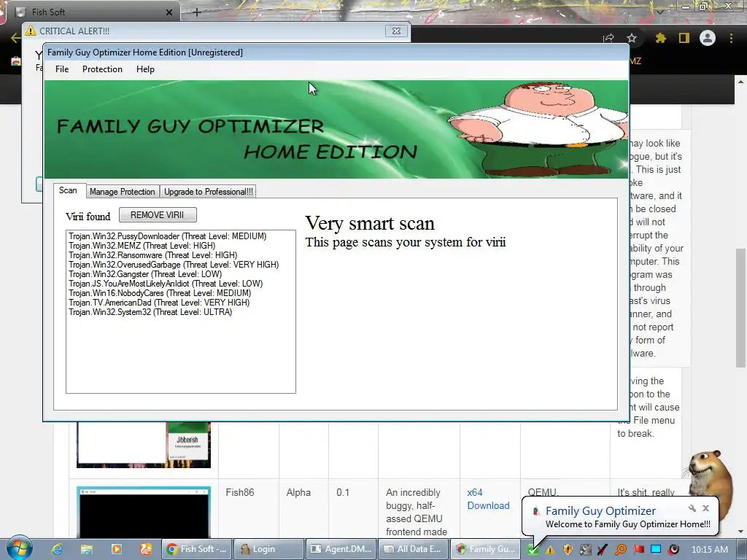Click the REMOVE VIRII button
Viewport: 747px width, 560px height.
(158, 215)
